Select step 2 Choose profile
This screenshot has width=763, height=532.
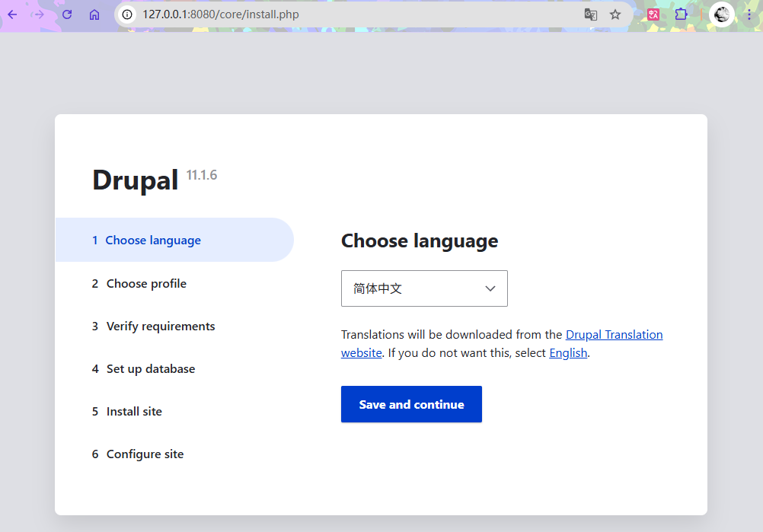139,284
